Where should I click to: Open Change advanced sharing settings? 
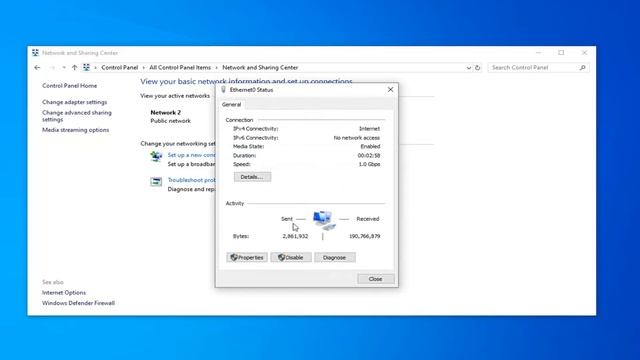77,116
